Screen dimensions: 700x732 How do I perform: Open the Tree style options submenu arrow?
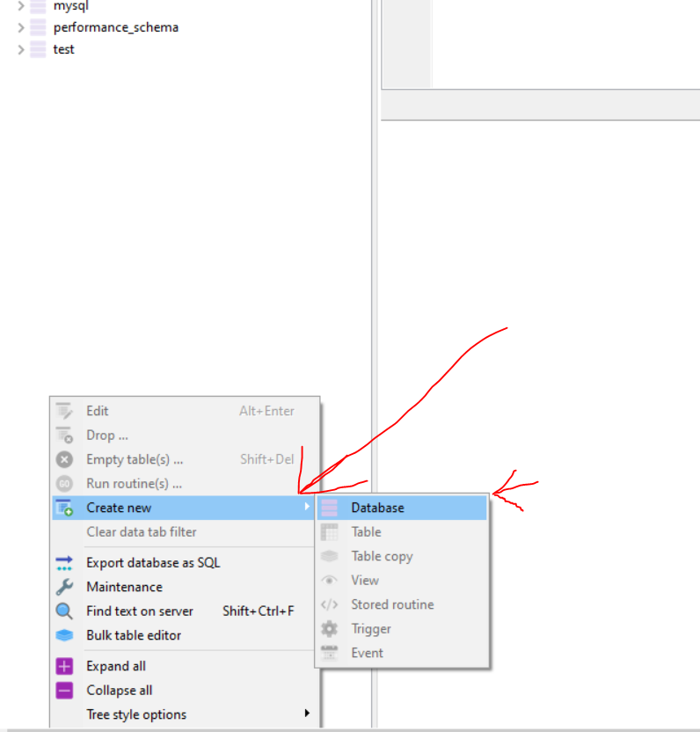click(307, 714)
